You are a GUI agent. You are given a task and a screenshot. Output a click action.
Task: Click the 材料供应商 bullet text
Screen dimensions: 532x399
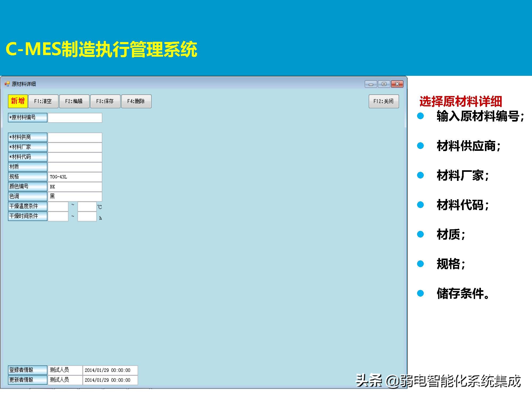(x=469, y=146)
